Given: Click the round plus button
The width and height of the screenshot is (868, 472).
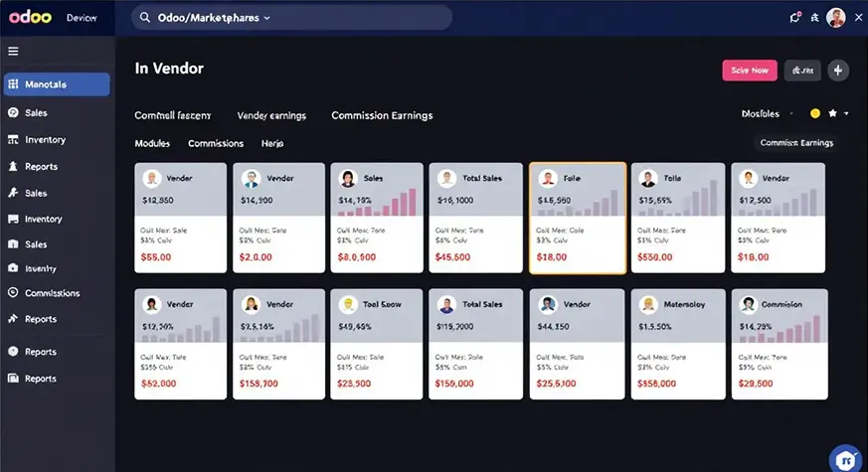Looking at the screenshot, I should coord(838,71).
